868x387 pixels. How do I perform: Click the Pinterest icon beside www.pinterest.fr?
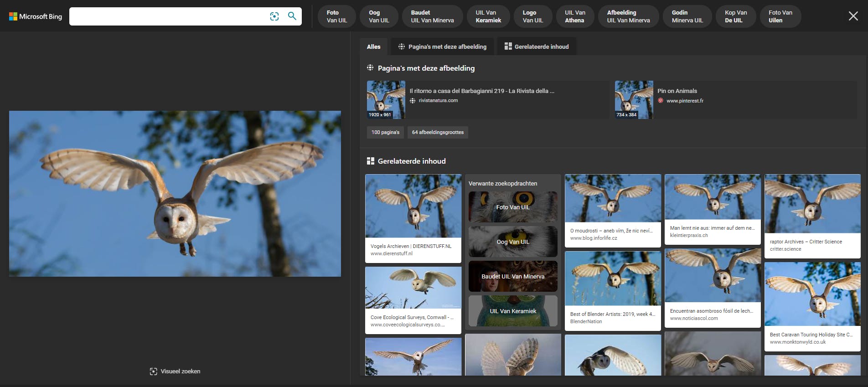click(x=661, y=101)
